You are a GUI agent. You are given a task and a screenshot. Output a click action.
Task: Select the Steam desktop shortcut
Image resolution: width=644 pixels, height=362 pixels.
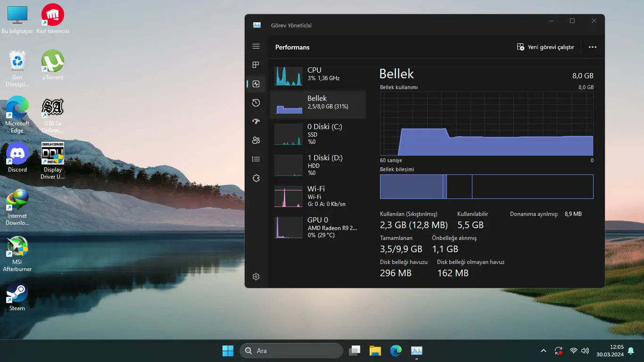17,296
